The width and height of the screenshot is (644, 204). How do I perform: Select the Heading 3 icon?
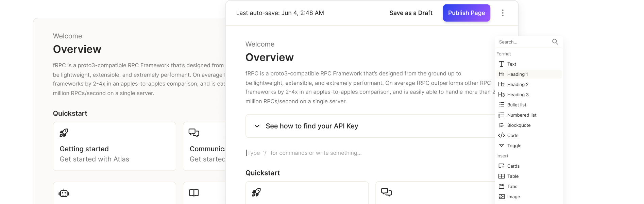coord(501,95)
